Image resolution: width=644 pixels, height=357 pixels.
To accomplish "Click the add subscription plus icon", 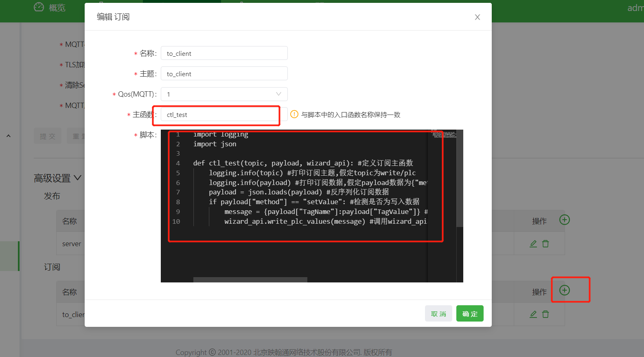I will click(564, 290).
